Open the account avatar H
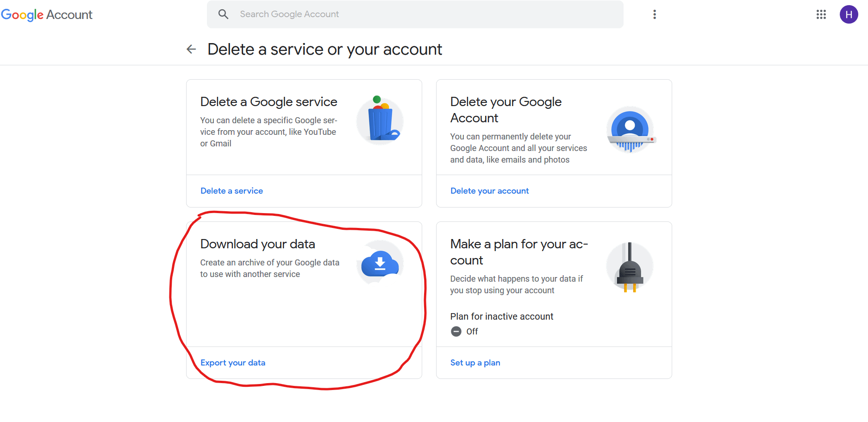This screenshot has width=868, height=422. [x=849, y=14]
